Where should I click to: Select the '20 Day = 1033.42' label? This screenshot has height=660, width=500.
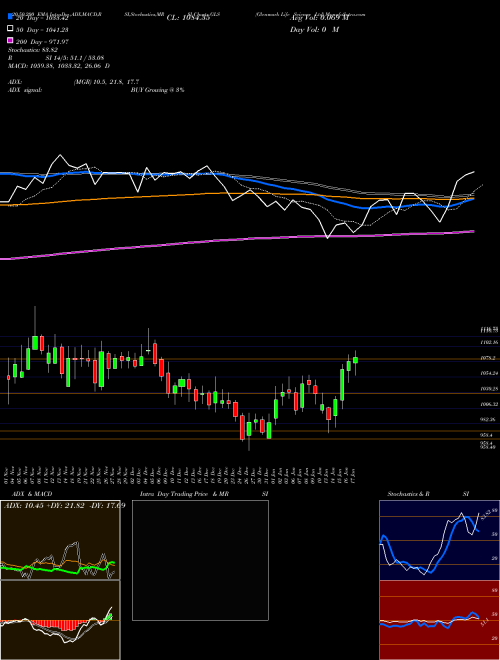(42, 18)
